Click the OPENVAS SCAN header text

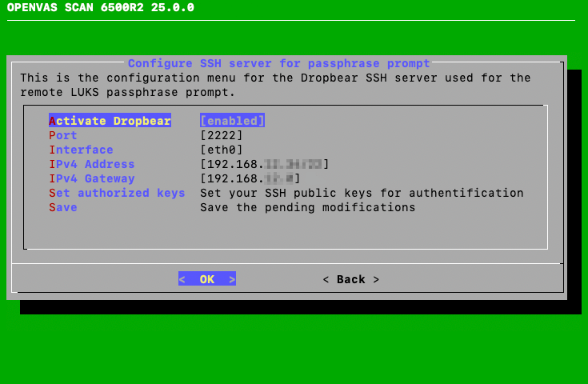100,8
